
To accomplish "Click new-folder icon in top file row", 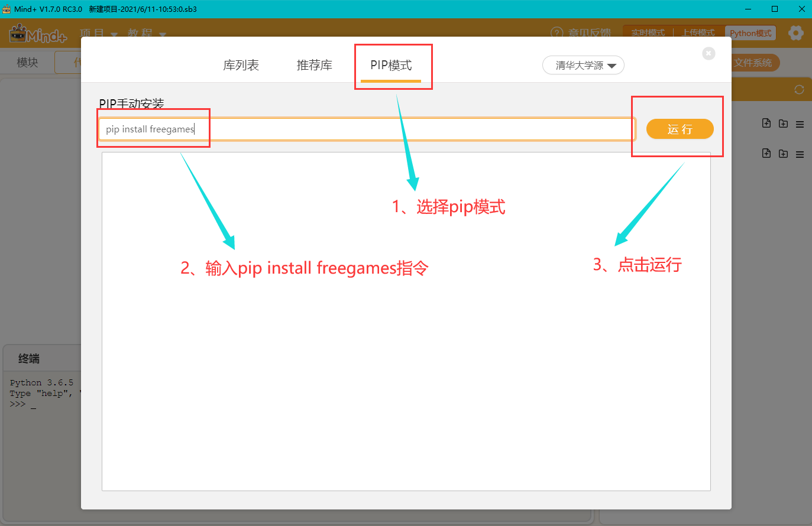I will tap(783, 124).
